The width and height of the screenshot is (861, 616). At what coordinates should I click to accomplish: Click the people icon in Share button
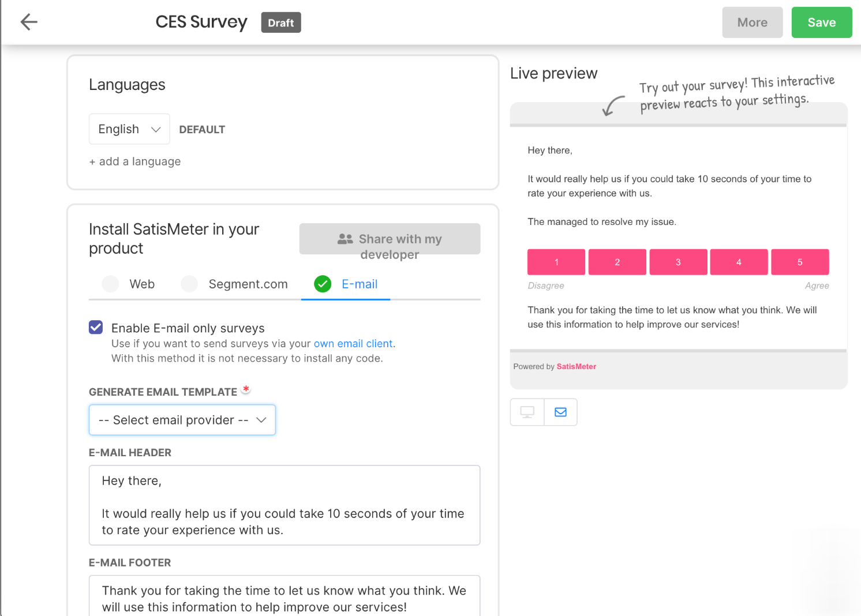[345, 239]
